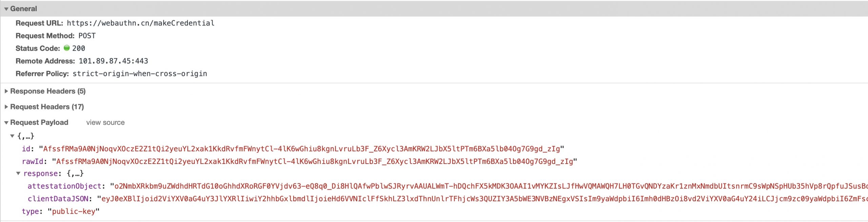Select the remote address 101.89.87.45:443
Screen dimensions: 868x222
click(x=113, y=61)
